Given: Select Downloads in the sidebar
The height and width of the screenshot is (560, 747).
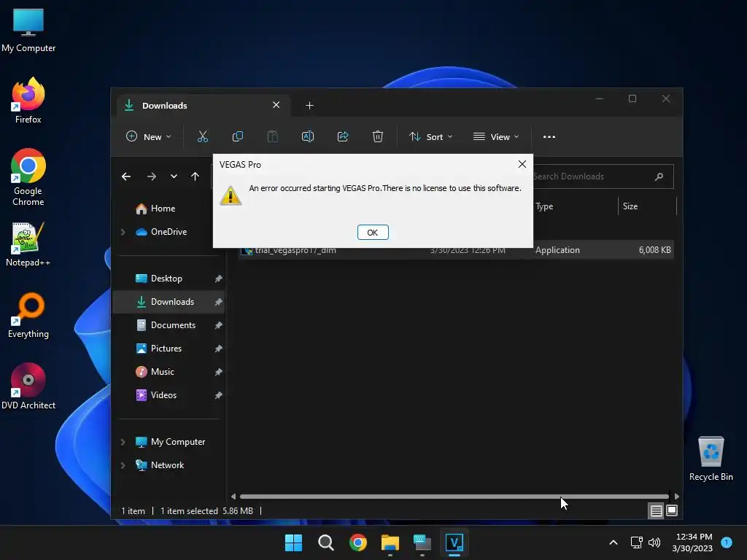Looking at the screenshot, I should 172,302.
